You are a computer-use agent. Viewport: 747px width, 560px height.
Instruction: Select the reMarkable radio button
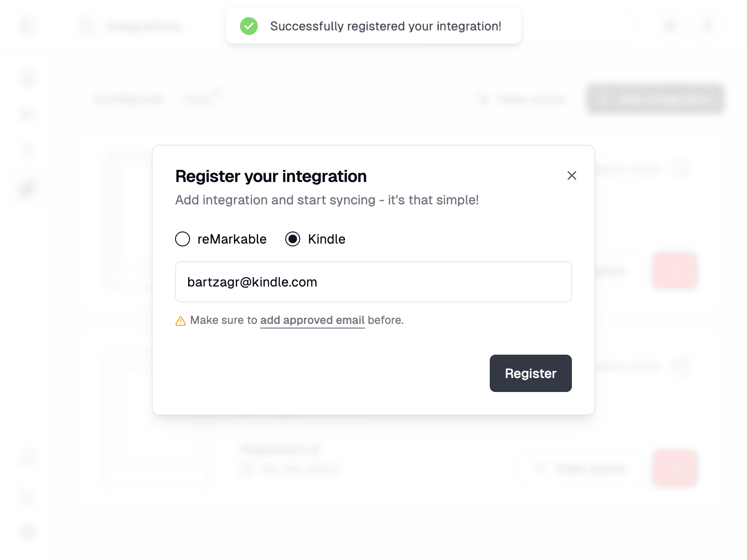183,239
